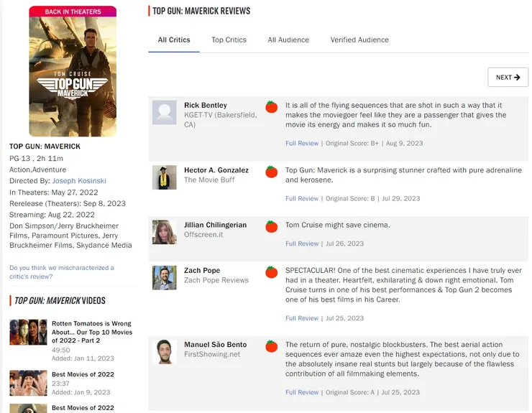Click the 'mischaracterized a critic's review' link

[x=62, y=272]
